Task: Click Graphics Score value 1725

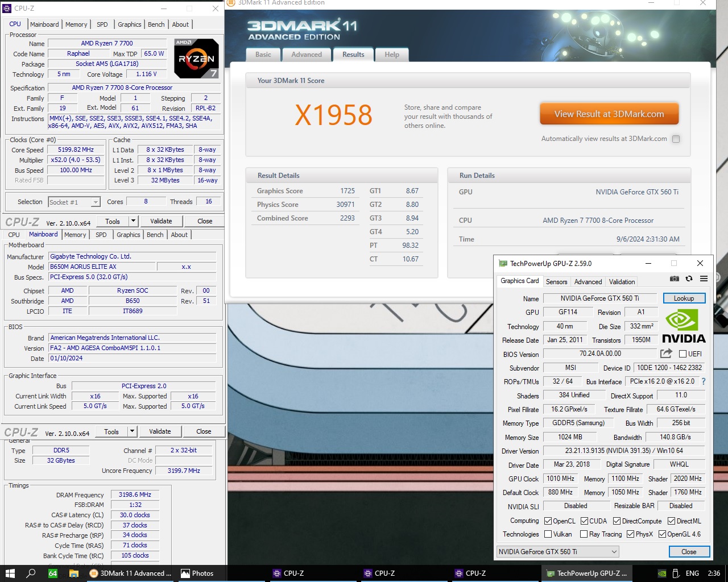Action: point(348,191)
